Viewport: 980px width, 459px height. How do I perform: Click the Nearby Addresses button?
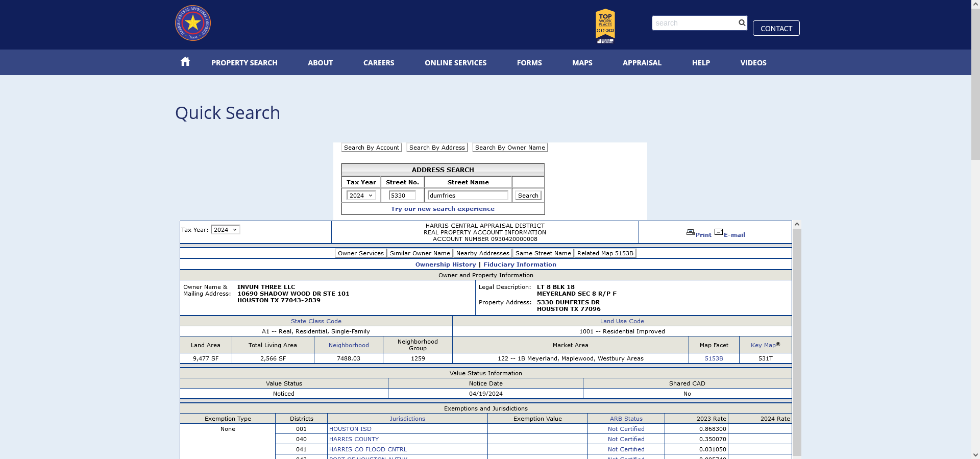[x=483, y=253]
